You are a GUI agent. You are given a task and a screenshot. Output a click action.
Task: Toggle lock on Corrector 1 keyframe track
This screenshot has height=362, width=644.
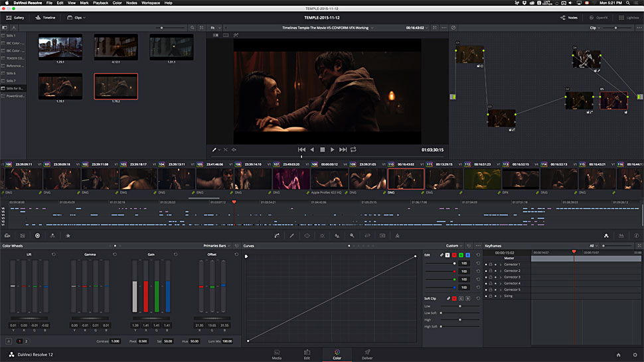pyautogui.click(x=491, y=265)
